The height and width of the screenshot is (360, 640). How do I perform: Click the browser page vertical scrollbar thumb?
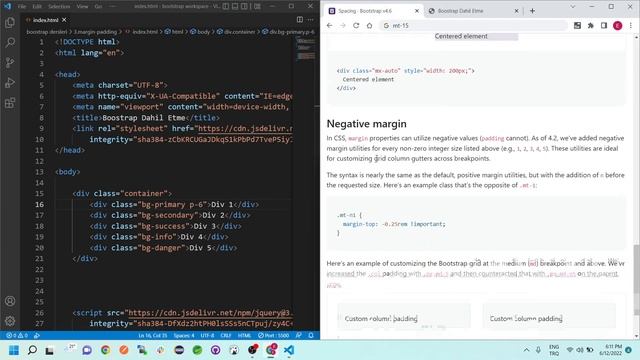pos(636,269)
